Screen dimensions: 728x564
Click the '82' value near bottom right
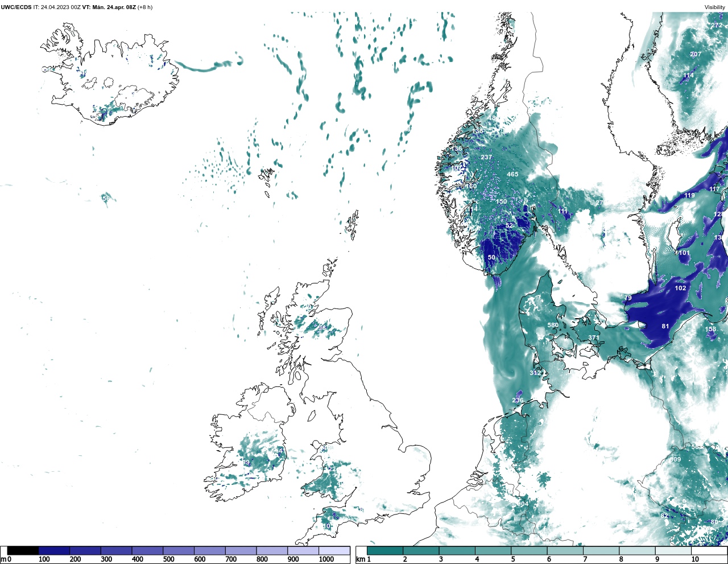[x=664, y=516]
